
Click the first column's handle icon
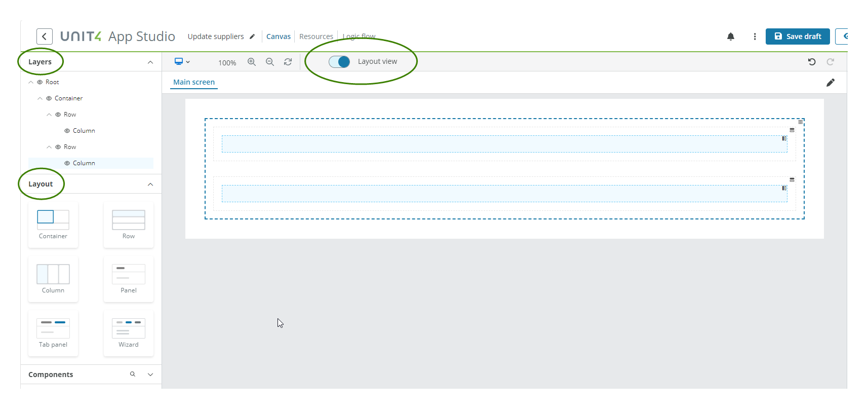[784, 138]
